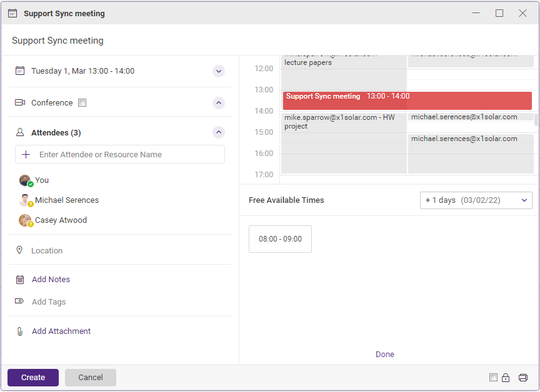Select Casey Atwood's avatar
Image resolution: width=540 pixels, height=392 pixels.
point(25,220)
